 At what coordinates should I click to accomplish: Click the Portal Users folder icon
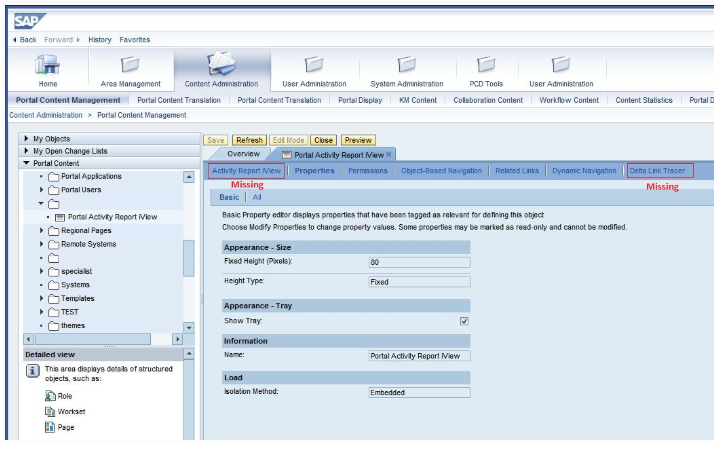coord(54,190)
